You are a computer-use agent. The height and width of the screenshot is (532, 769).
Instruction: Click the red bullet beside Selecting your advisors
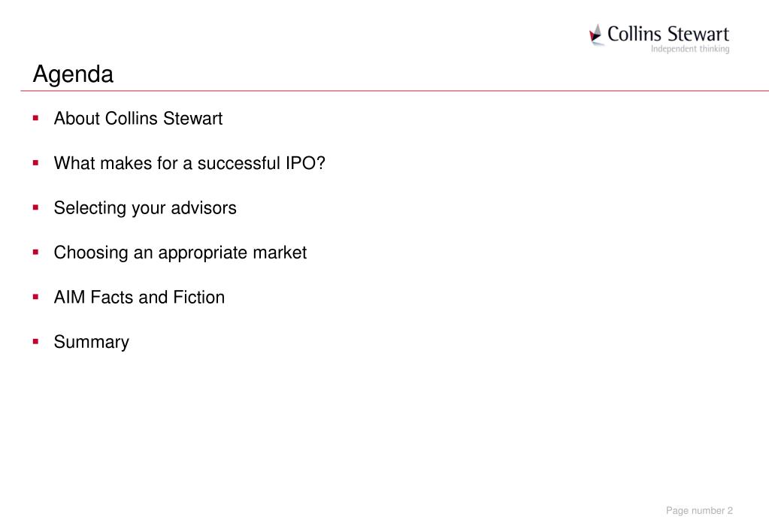(36, 207)
